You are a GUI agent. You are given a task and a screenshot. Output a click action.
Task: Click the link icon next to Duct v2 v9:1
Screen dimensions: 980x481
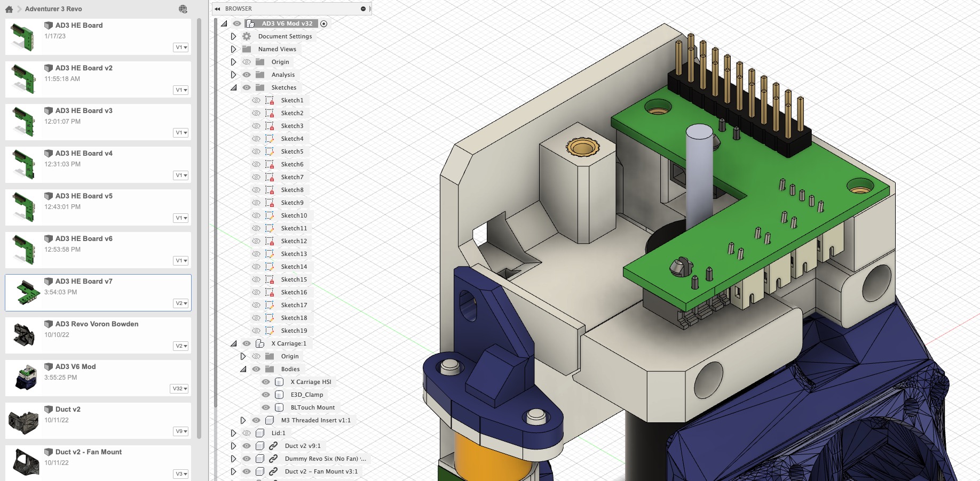point(273,446)
